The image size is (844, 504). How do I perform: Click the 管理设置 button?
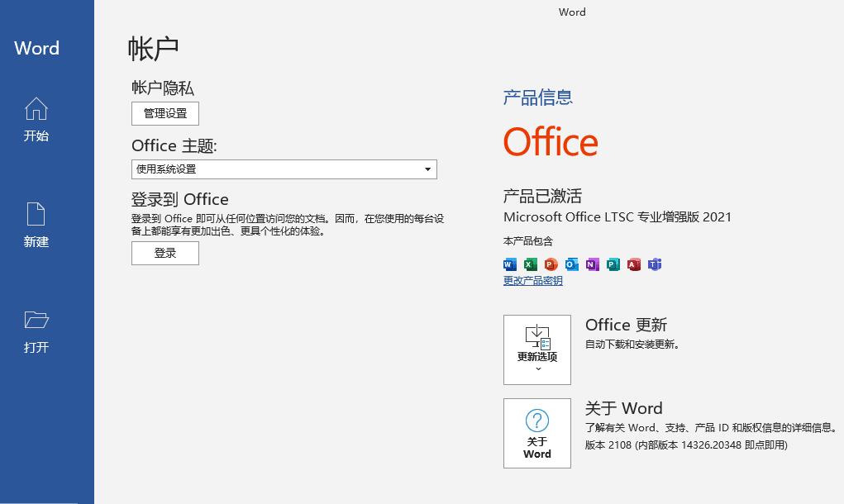point(165,113)
